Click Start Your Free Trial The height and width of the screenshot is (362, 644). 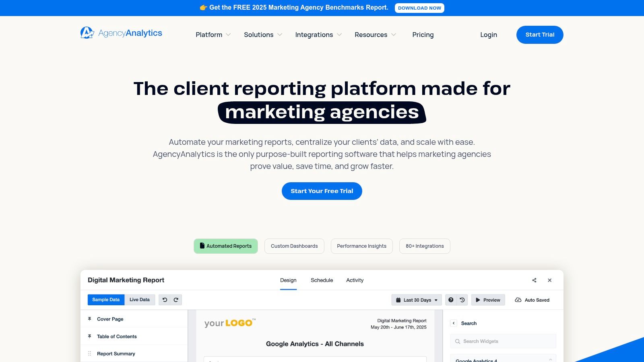click(x=322, y=191)
